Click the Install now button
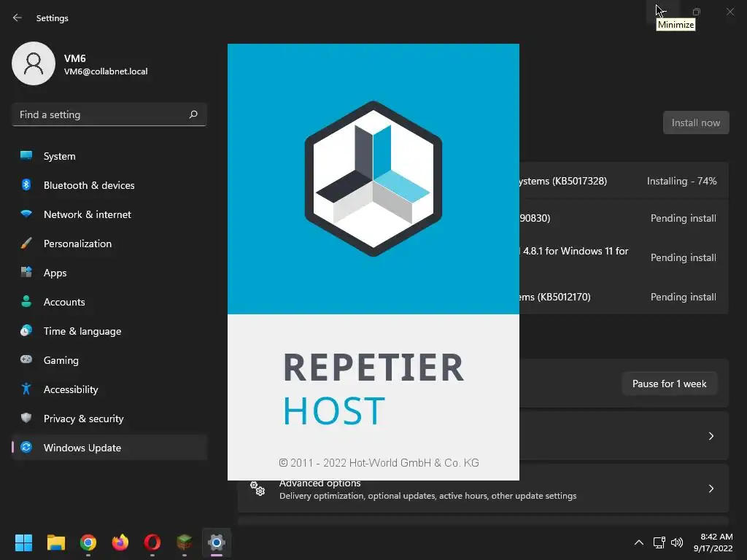The width and height of the screenshot is (747, 560). point(696,122)
